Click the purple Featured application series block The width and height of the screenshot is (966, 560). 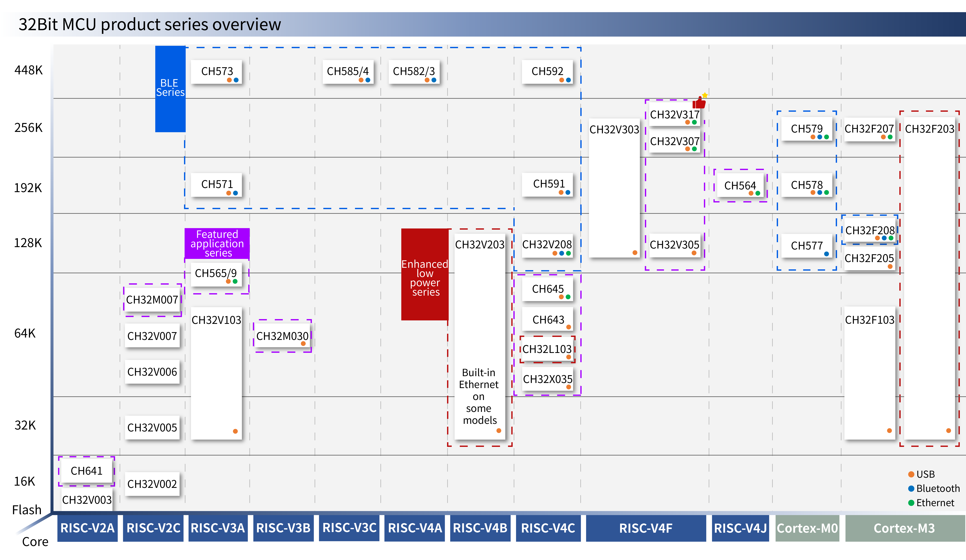pyautogui.click(x=217, y=243)
